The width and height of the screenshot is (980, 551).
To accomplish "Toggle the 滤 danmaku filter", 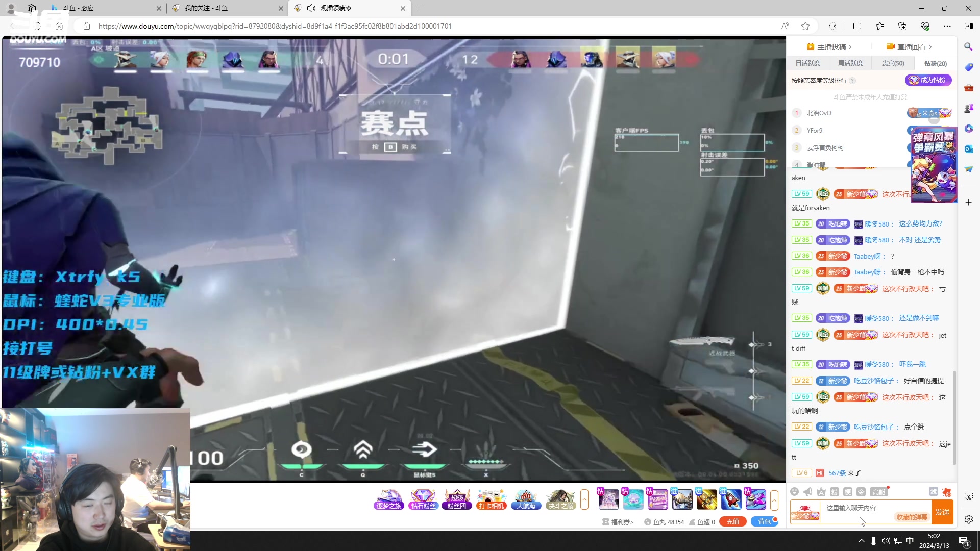I will (x=934, y=492).
